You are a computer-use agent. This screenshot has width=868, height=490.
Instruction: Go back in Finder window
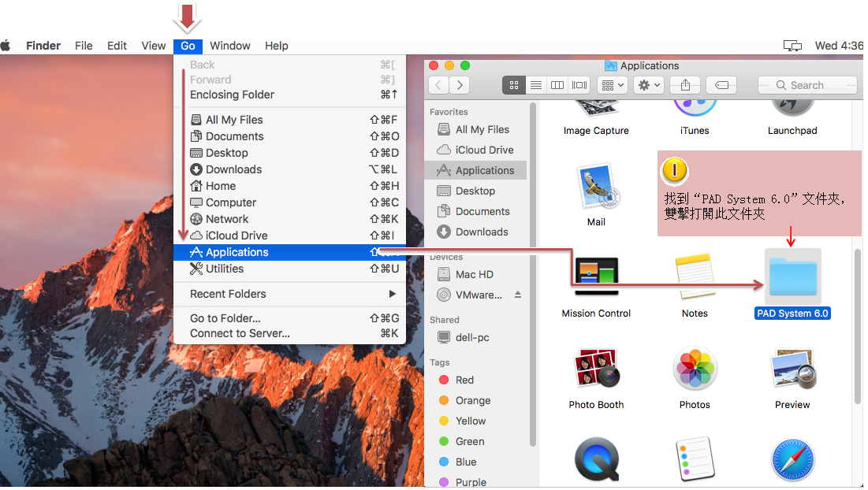[438, 85]
